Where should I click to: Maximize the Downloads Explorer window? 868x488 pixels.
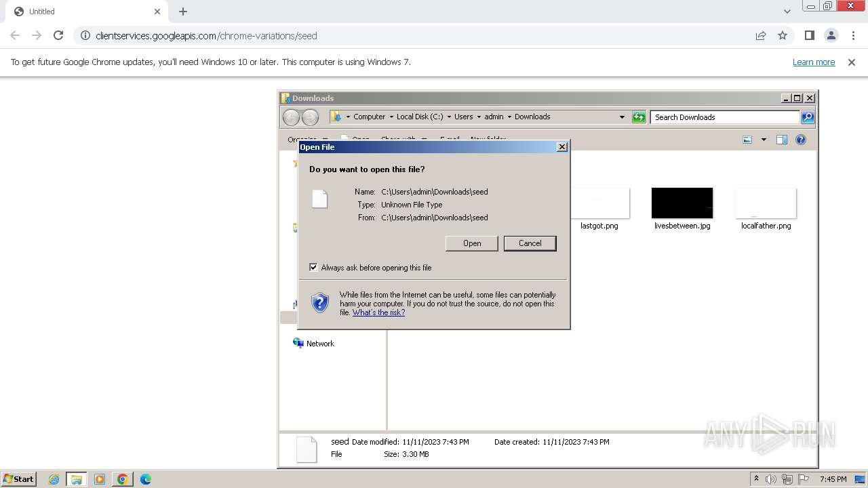(x=797, y=98)
